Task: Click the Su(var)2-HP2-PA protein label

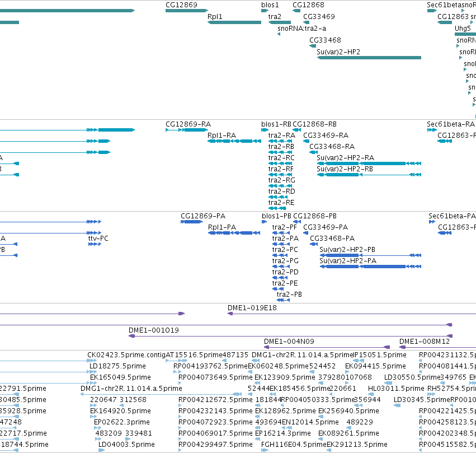Action: click(x=348, y=261)
